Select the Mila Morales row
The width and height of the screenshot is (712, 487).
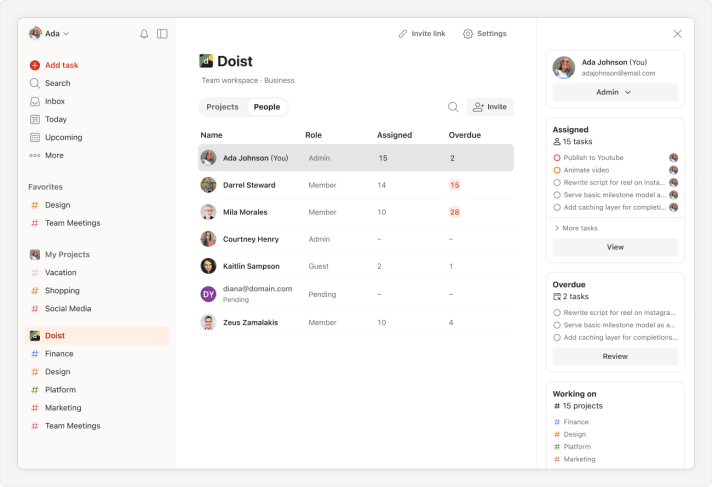click(356, 212)
